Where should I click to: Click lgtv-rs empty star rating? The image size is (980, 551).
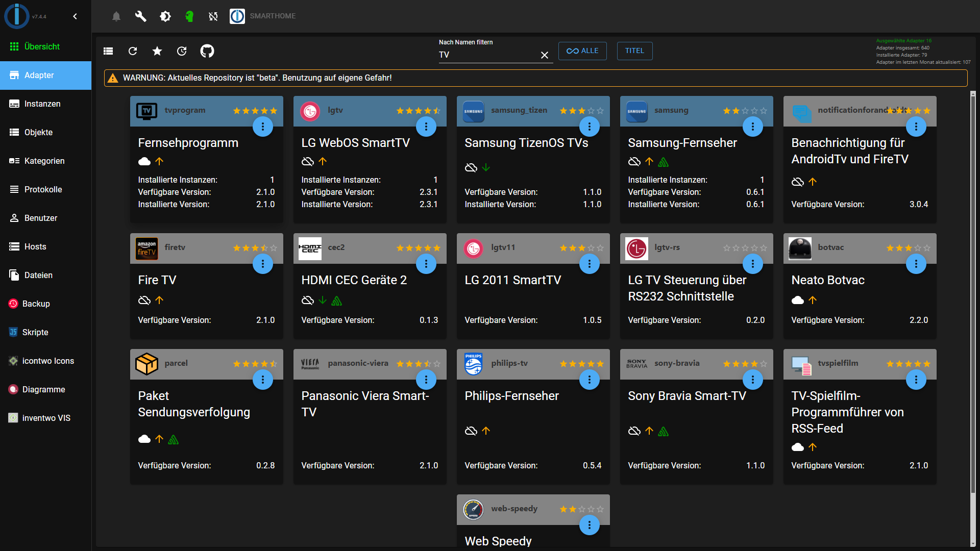click(745, 248)
